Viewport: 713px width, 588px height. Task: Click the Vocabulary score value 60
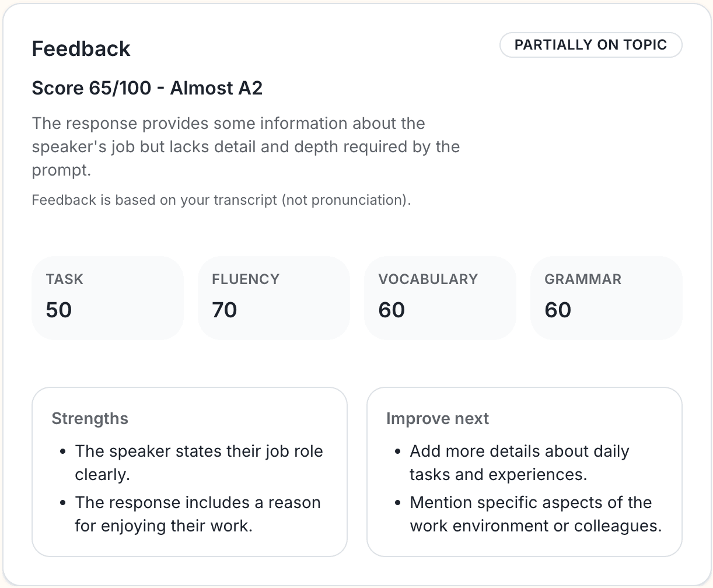coord(392,310)
